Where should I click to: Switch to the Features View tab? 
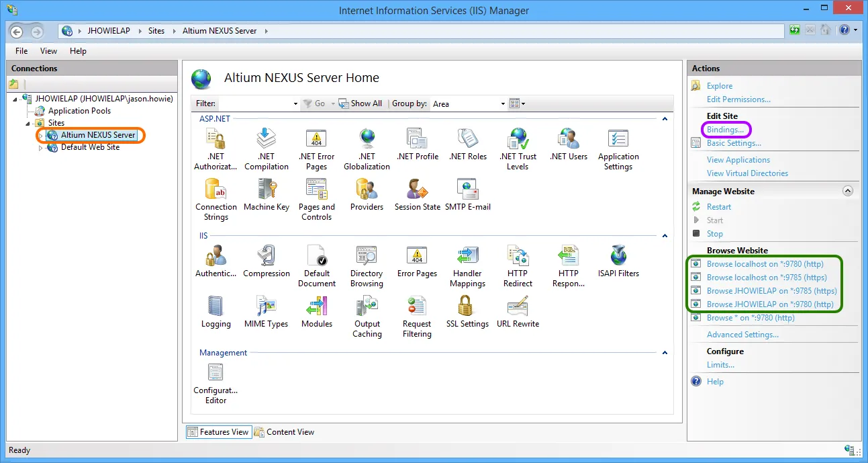point(219,432)
